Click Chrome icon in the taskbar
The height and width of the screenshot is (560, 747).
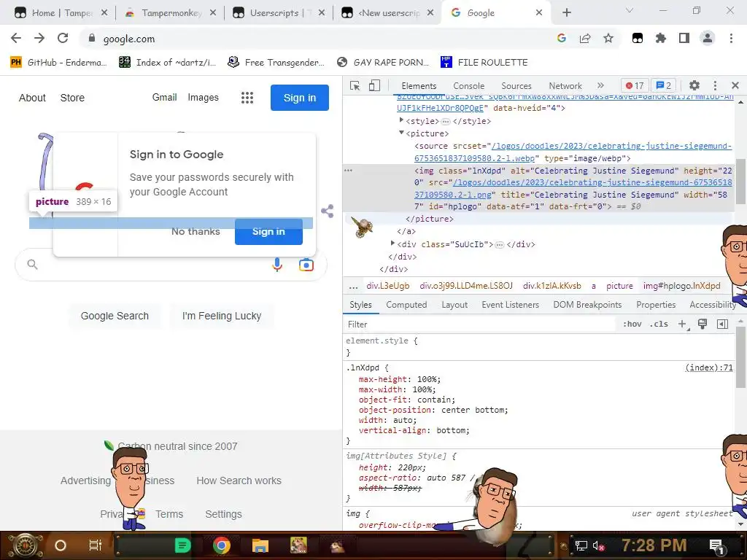tap(222, 545)
